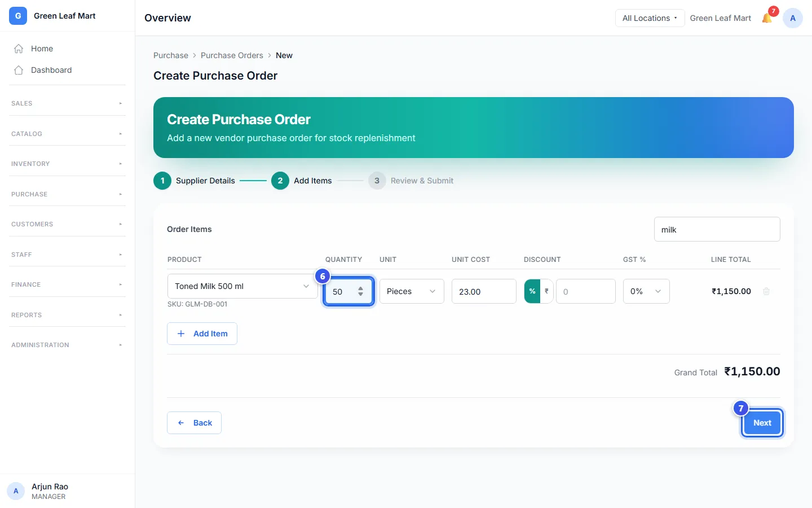Expand the Reports sidebar section
This screenshot has height=508, width=812.
point(68,315)
